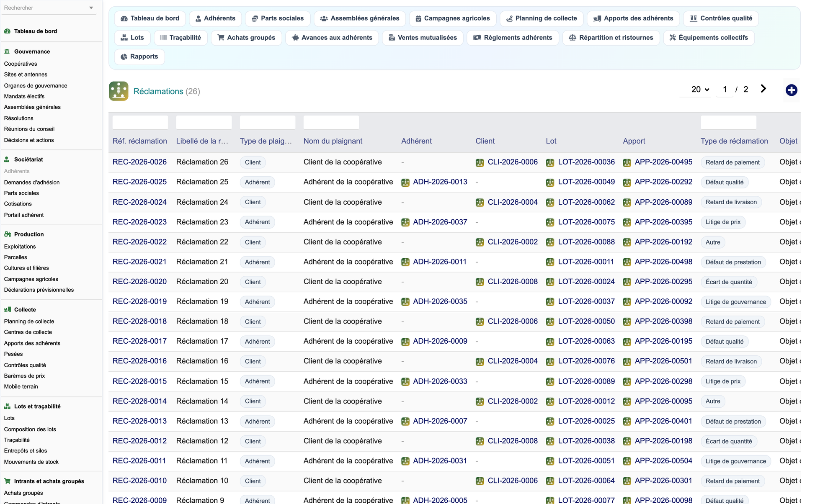
Task: Expand the Rechercher search dropdown arrow
Action: click(x=91, y=8)
